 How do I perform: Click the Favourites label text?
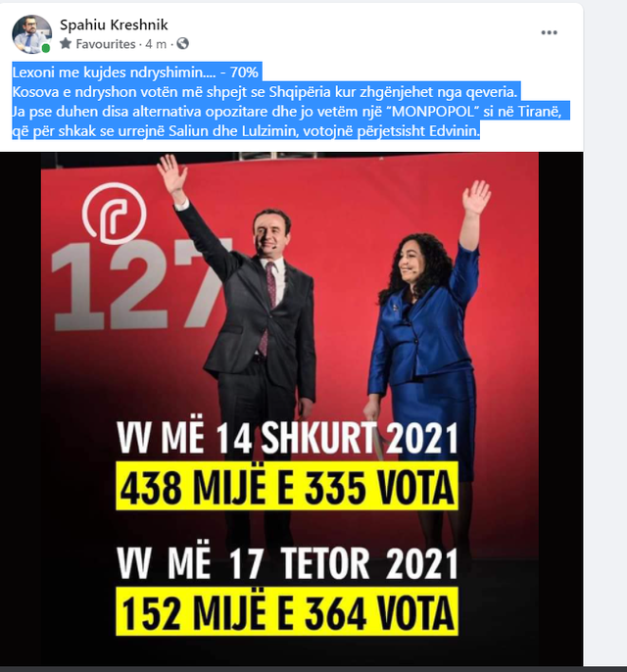pyautogui.click(x=106, y=44)
